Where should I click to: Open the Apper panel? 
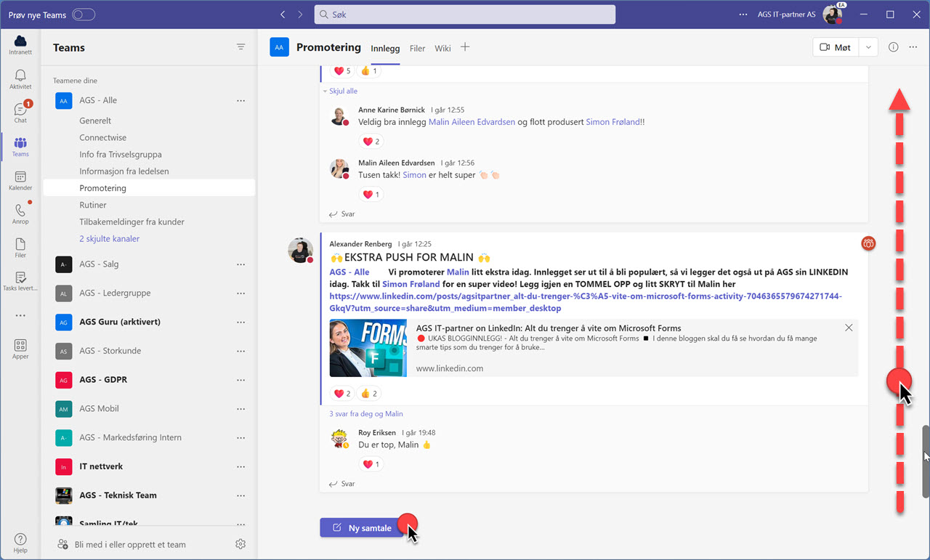pos(20,349)
